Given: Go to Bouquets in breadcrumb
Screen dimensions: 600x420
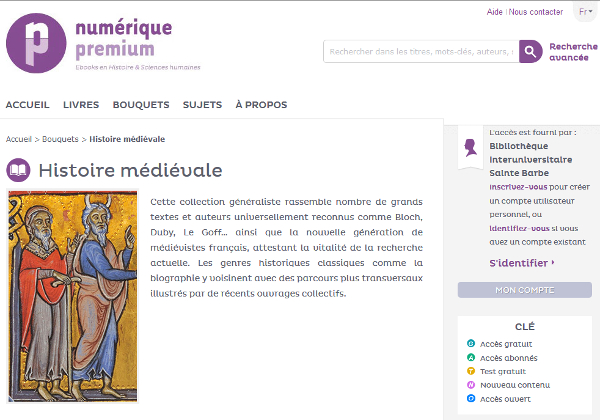Looking at the screenshot, I should point(60,139).
